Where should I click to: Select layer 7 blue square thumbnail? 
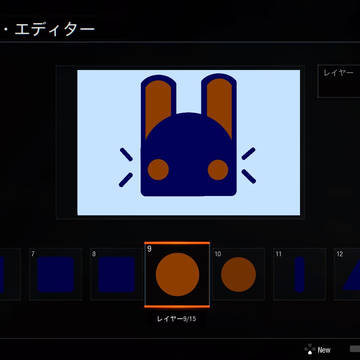click(x=56, y=274)
